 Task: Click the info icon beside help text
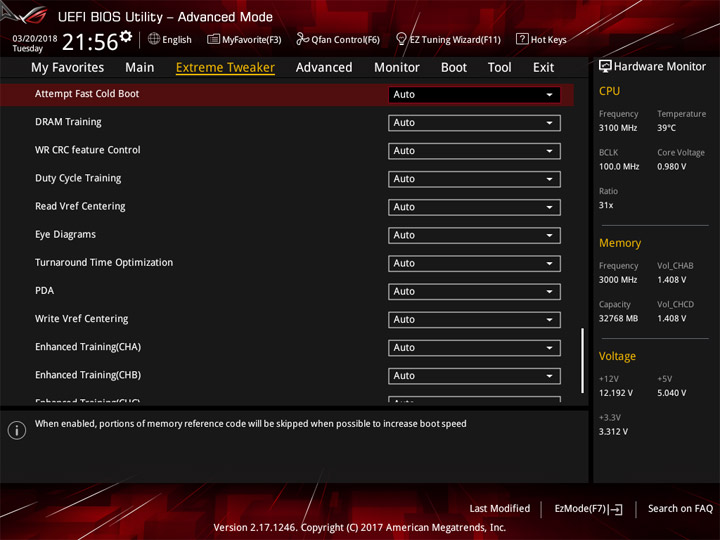[x=17, y=430]
